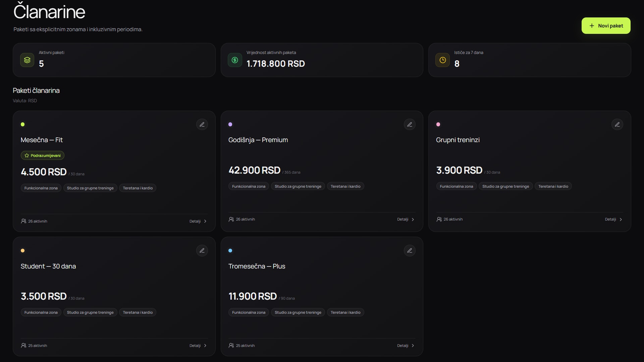Click the pink dot on Grupni treninzi
The height and width of the screenshot is (362, 644).
click(438, 124)
